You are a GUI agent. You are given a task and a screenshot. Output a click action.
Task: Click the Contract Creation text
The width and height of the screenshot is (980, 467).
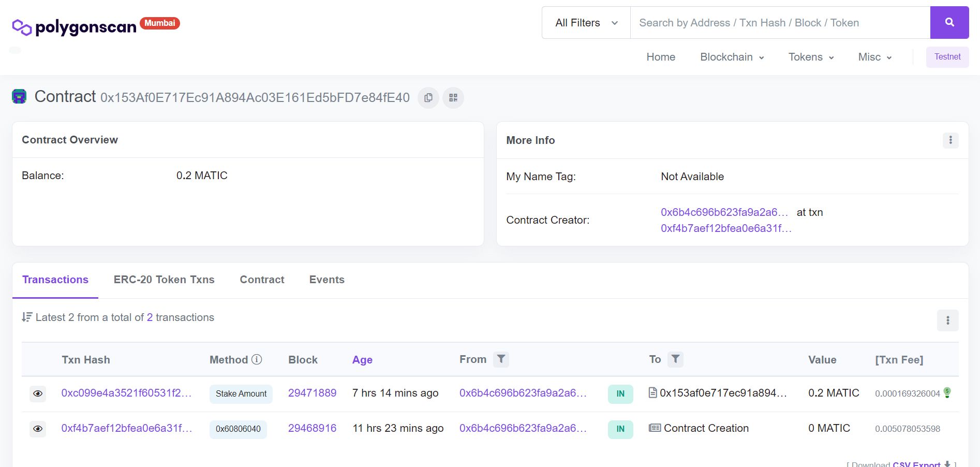tap(706, 428)
